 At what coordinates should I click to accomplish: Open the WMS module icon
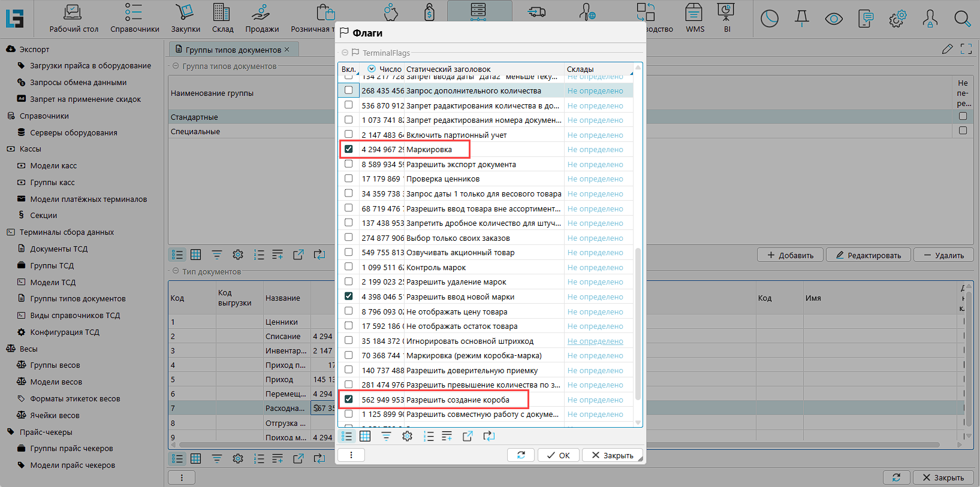[x=695, y=18]
